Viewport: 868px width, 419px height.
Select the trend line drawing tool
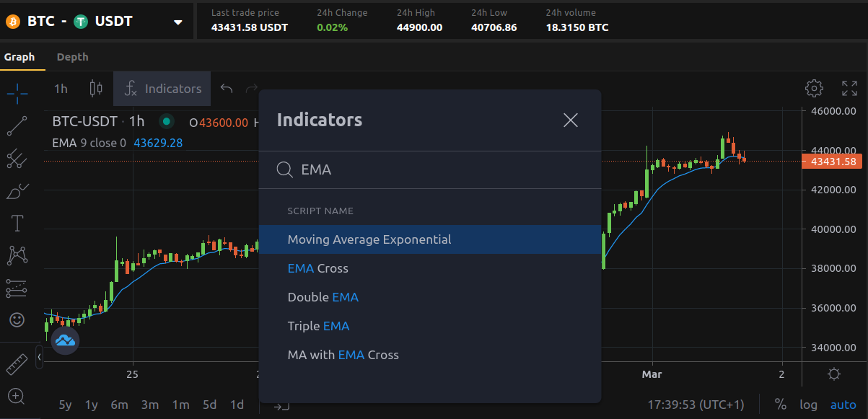pyautogui.click(x=17, y=127)
